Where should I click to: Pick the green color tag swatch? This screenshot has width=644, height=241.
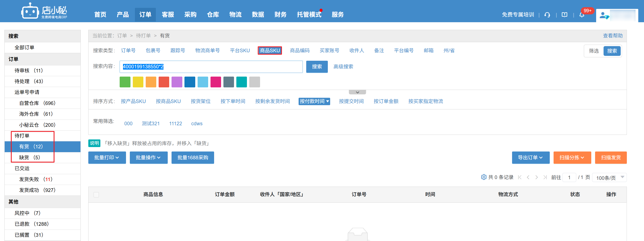[125, 82]
